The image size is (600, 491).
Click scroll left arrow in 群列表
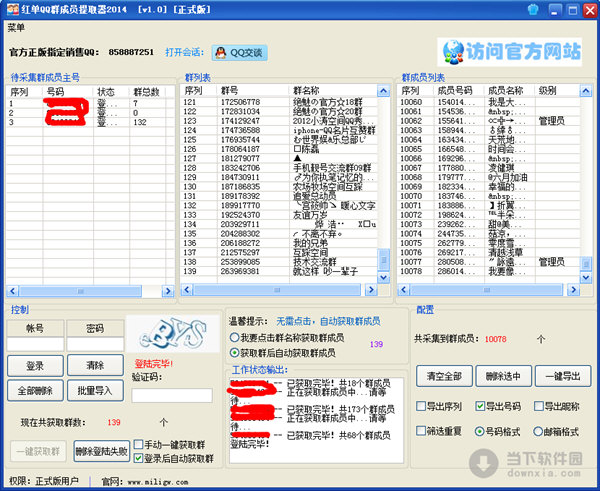click(187, 290)
